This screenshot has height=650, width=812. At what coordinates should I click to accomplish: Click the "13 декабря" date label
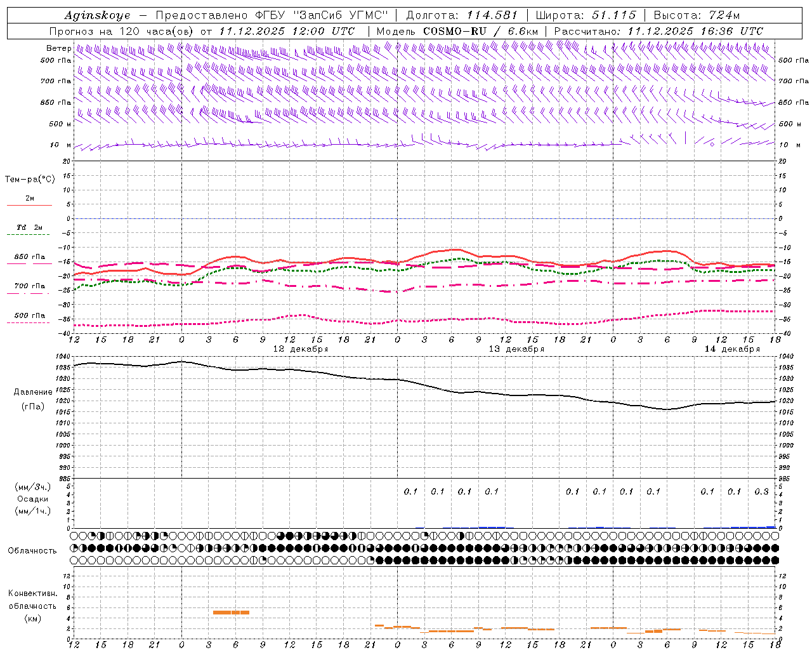pyautogui.click(x=516, y=349)
